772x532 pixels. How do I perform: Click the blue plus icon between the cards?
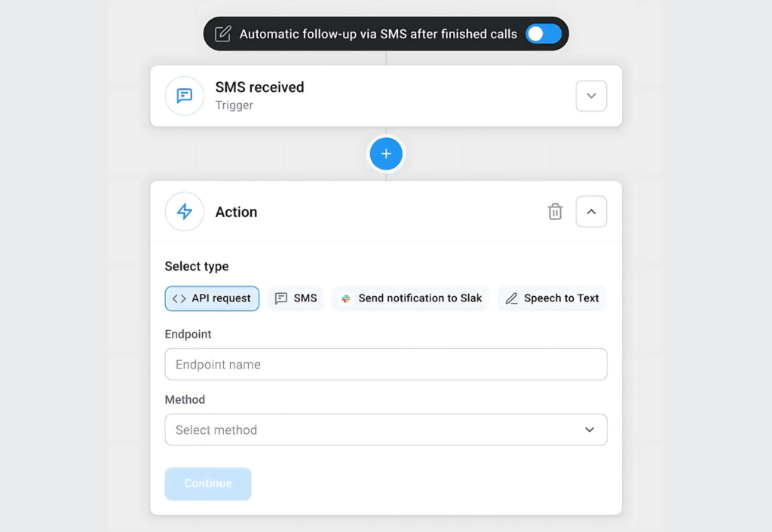coord(386,154)
